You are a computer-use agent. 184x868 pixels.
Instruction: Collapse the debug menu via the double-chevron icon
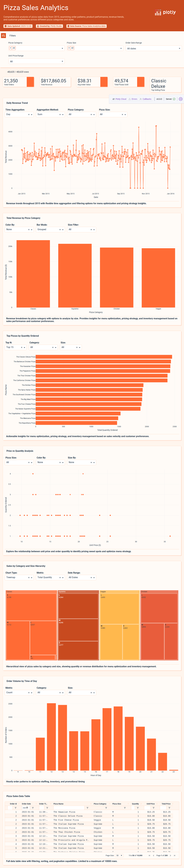click(181, 99)
